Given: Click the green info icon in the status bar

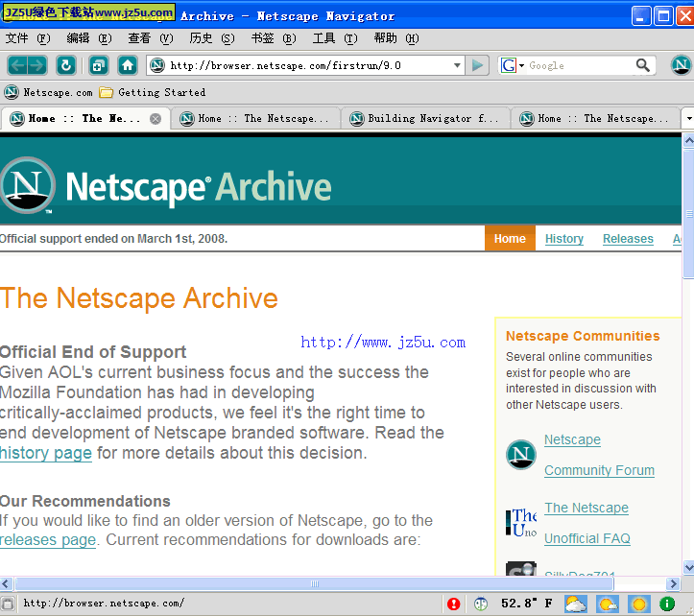Looking at the screenshot, I should (667, 604).
